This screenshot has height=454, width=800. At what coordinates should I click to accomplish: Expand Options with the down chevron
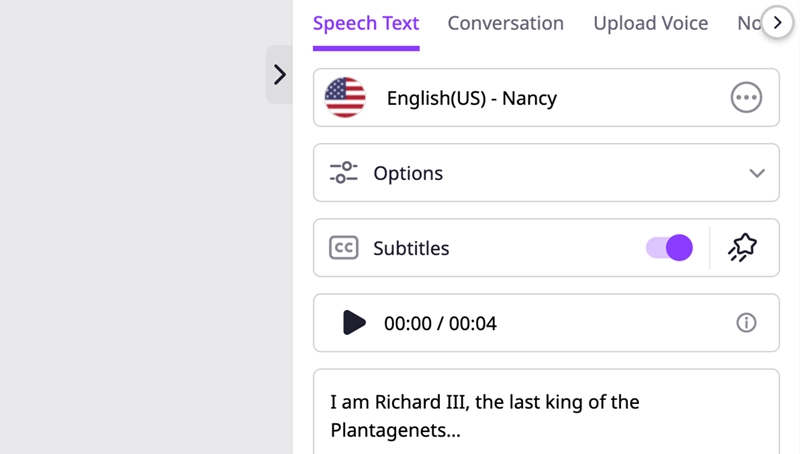(x=757, y=173)
